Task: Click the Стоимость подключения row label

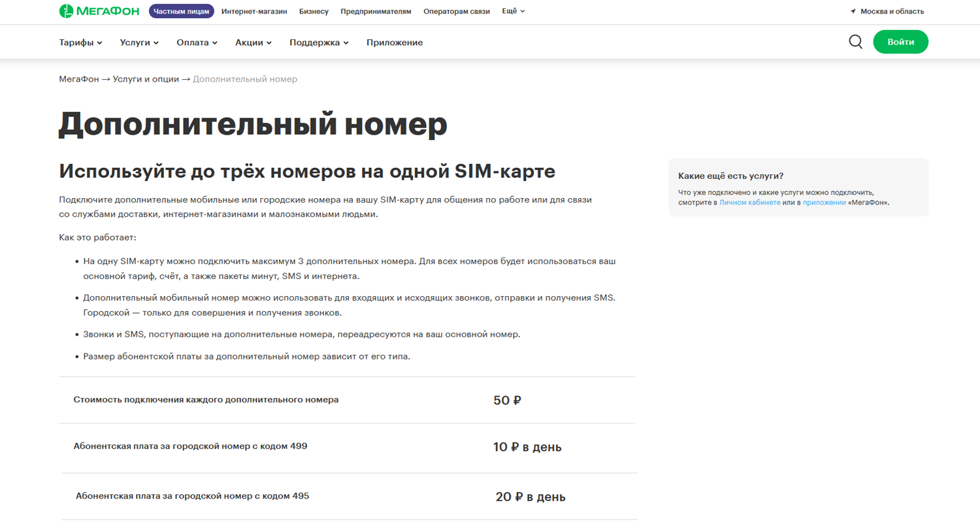Action: coord(206,399)
